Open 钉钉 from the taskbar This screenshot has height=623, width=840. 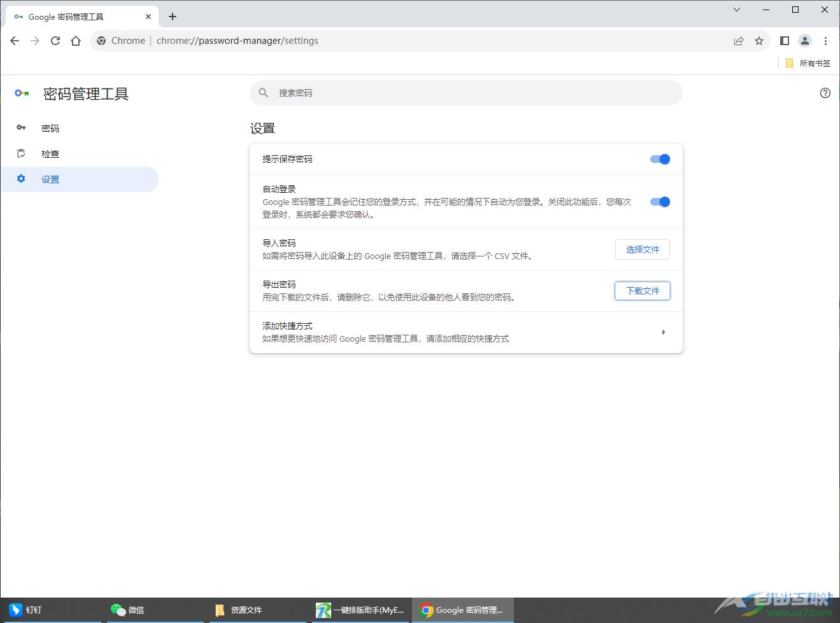point(51,610)
